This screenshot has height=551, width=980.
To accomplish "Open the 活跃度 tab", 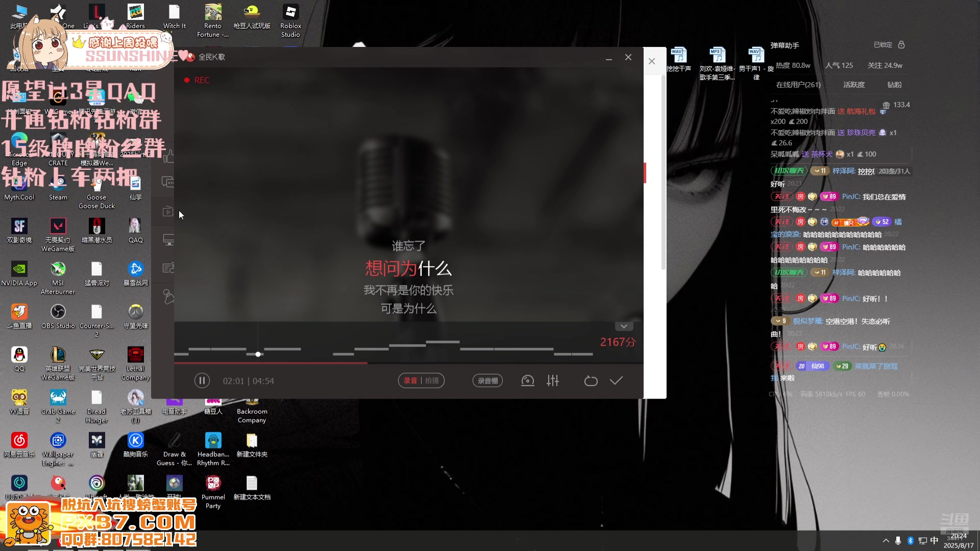I will [x=854, y=85].
